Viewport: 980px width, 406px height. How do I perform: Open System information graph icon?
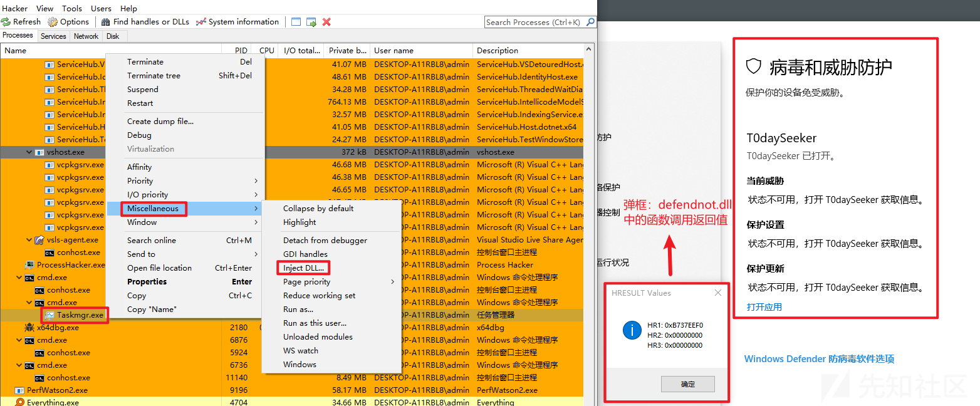[201, 22]
